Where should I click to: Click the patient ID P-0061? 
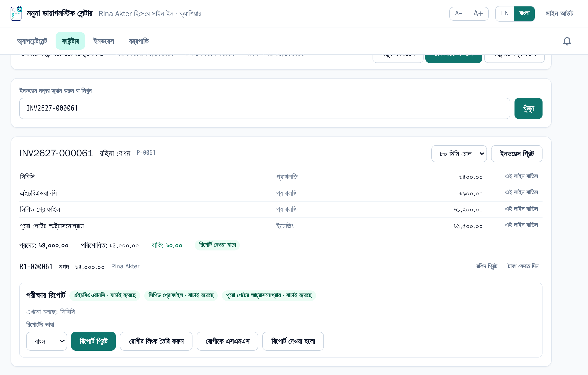pyautogui.click(x=146, y=153)
